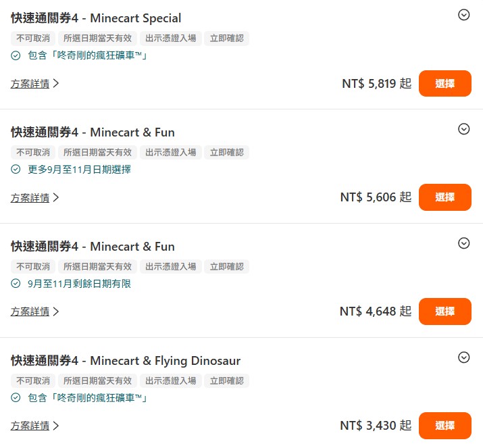
Task: Choose the NT$ 4,648 Minecart & Fun ticket
Action: 444,312
